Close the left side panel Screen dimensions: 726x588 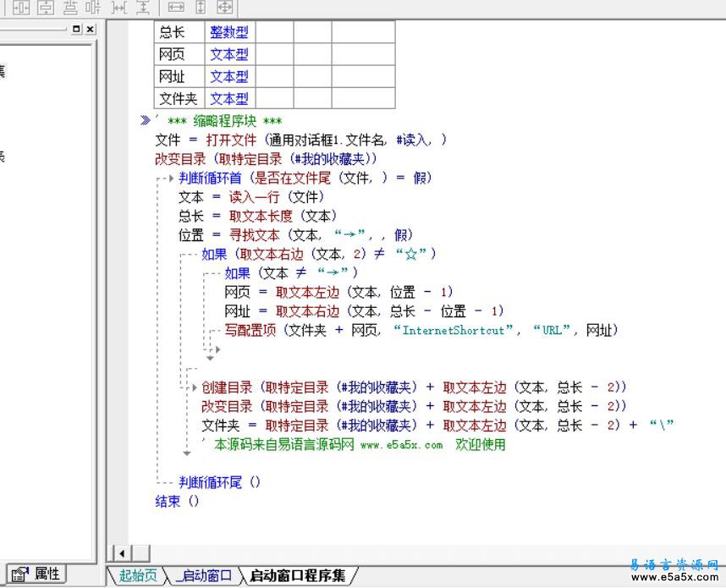click(x=90, y=29)
